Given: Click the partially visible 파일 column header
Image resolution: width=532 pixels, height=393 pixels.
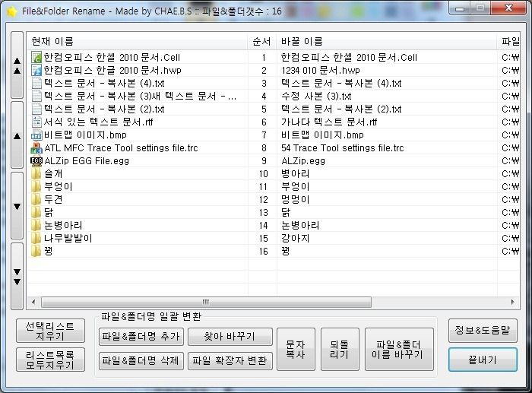Looking at the screenshot, I should (x=508, y=41).
